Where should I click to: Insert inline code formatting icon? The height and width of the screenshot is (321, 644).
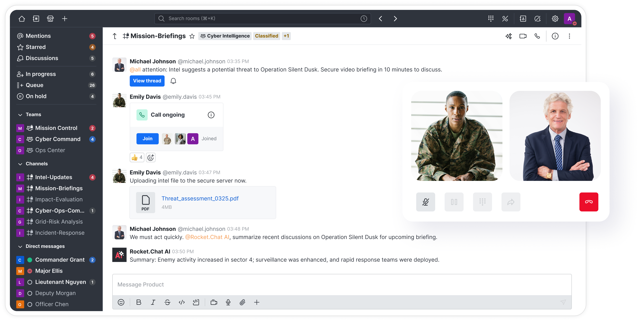tap(182, 303)
